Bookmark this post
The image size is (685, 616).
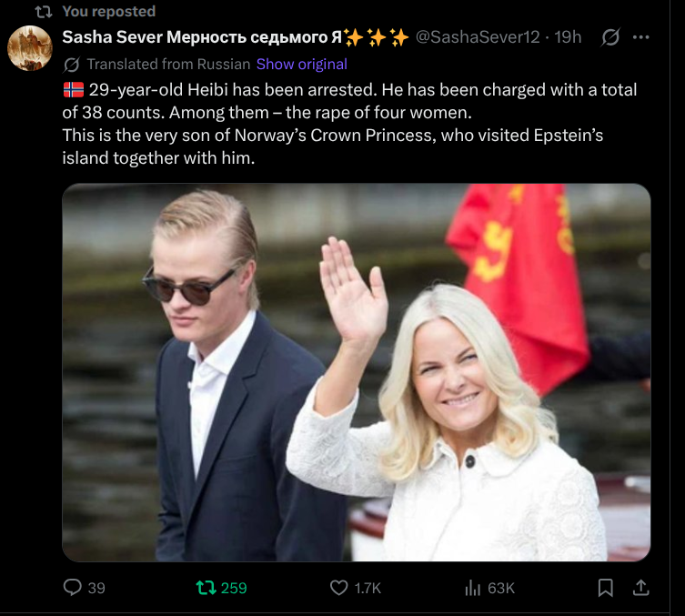click(x=605, y=588)
